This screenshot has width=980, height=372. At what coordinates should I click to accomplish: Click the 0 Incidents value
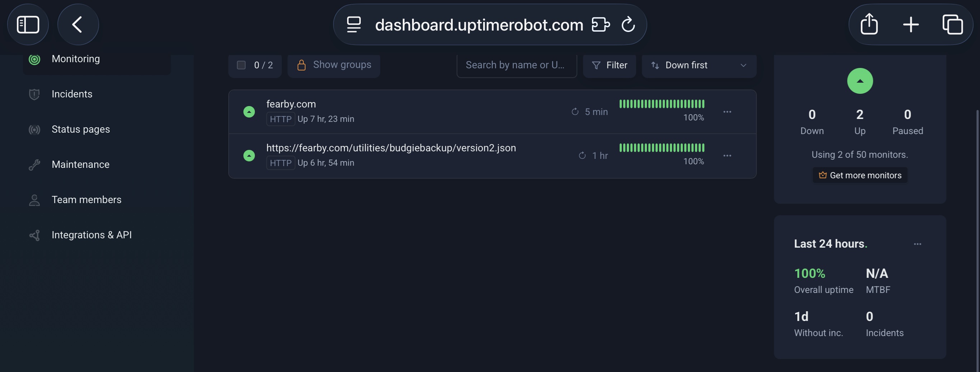(x=869, y=316)
